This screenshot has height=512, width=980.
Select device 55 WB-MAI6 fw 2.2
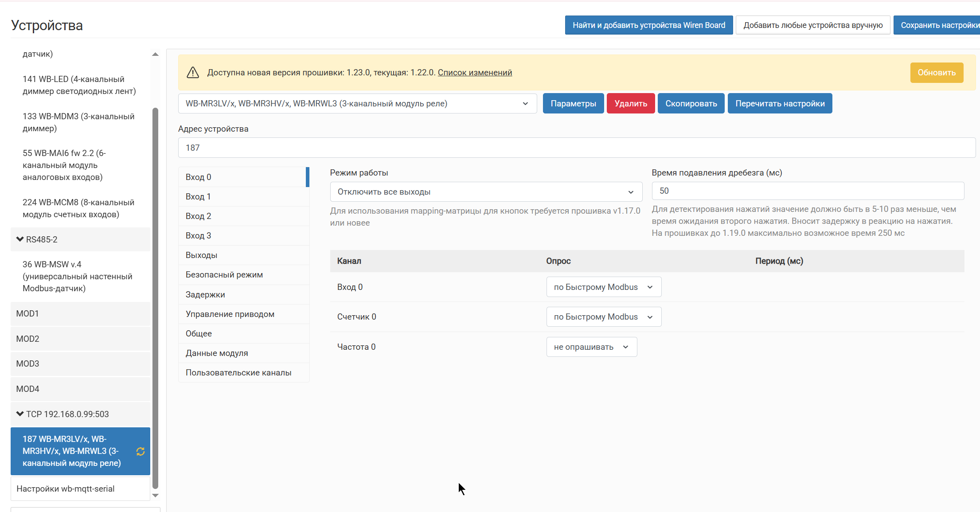80,165
